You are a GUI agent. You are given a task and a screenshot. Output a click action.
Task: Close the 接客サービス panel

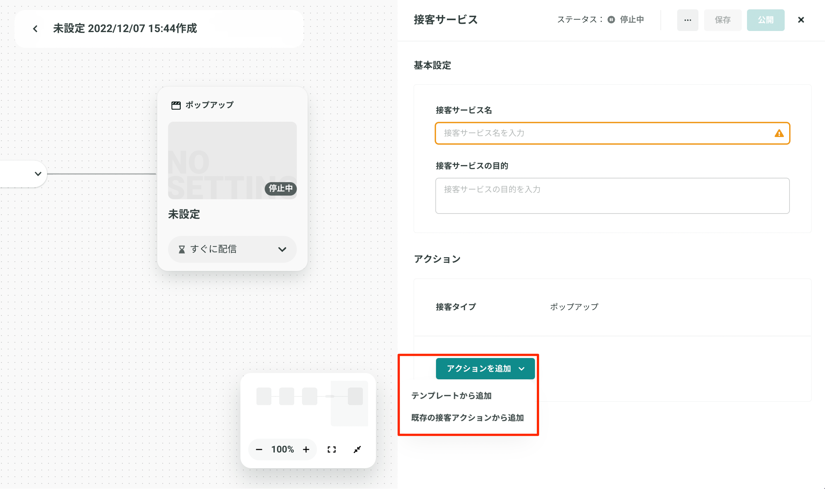801,20
